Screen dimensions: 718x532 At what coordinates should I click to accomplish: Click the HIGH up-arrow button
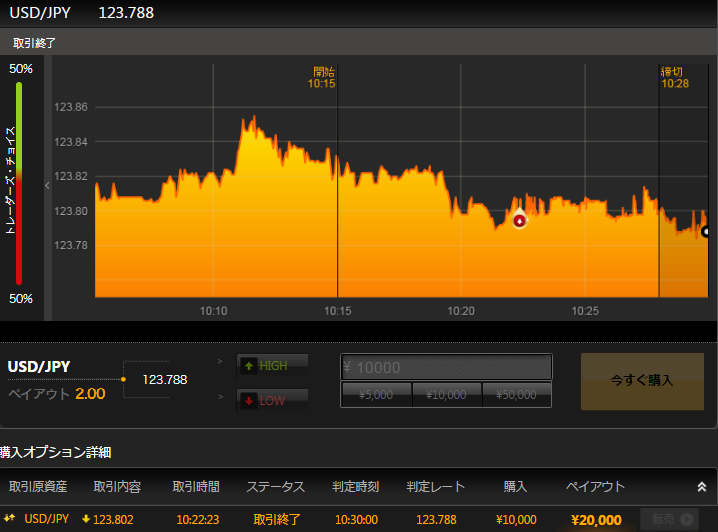tap(272, 365)
